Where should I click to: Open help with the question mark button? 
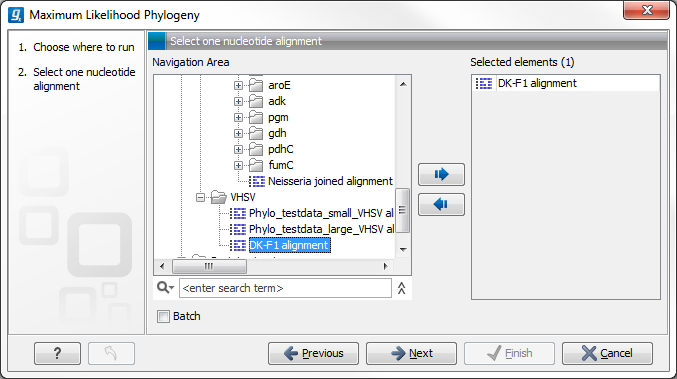[57, 354]
